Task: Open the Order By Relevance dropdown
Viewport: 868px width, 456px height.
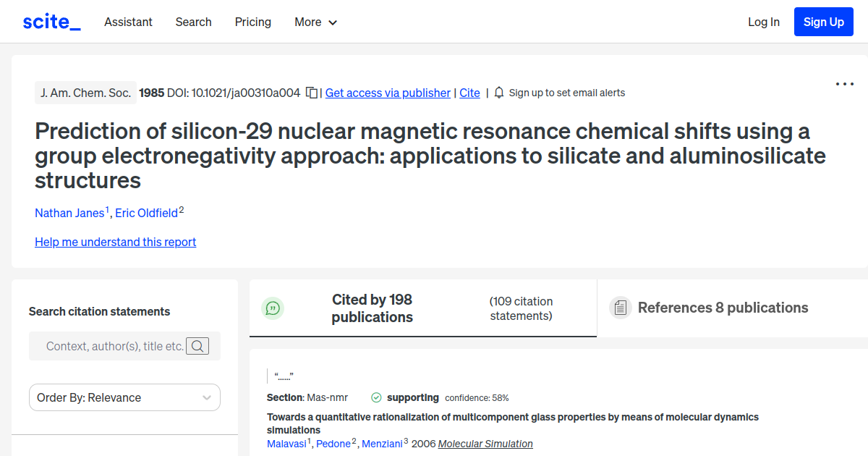Action: click(124, 397)
